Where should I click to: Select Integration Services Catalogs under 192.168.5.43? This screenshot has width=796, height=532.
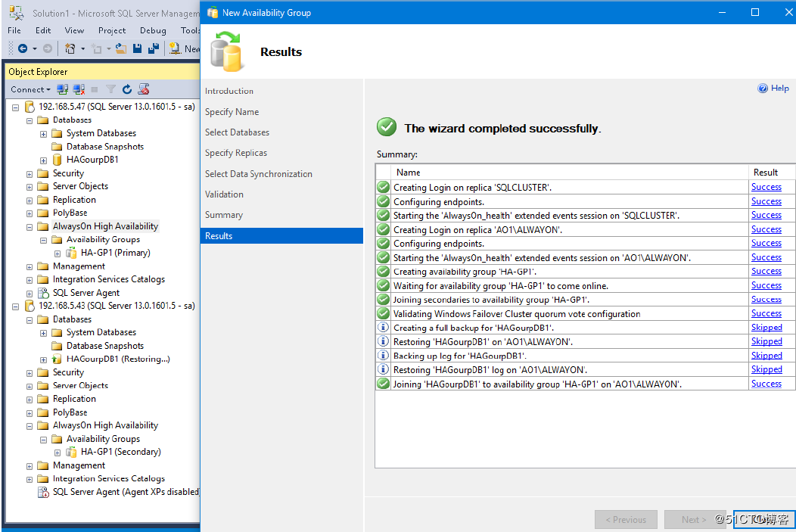pyautogui.click(x=109, y=479)
